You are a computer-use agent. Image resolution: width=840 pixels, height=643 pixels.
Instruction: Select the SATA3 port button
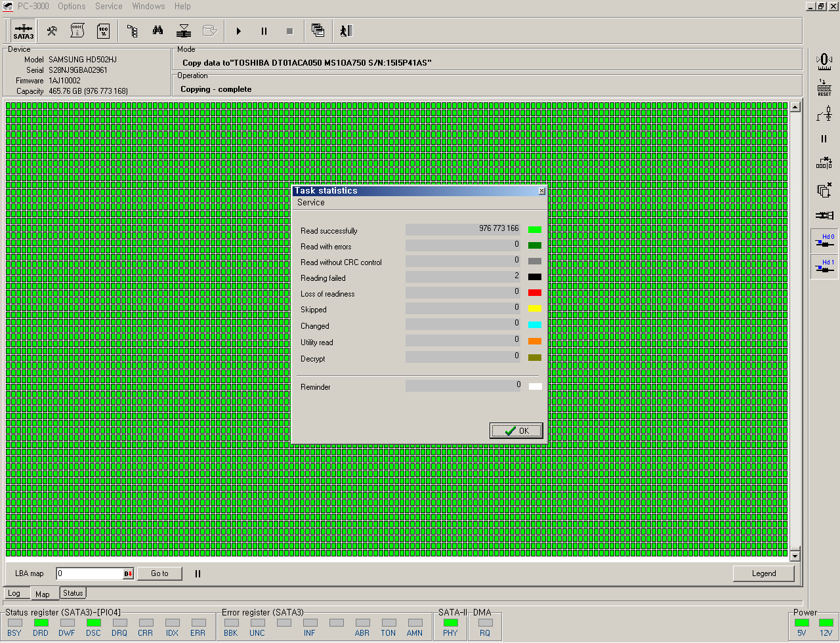coord(24,31)
